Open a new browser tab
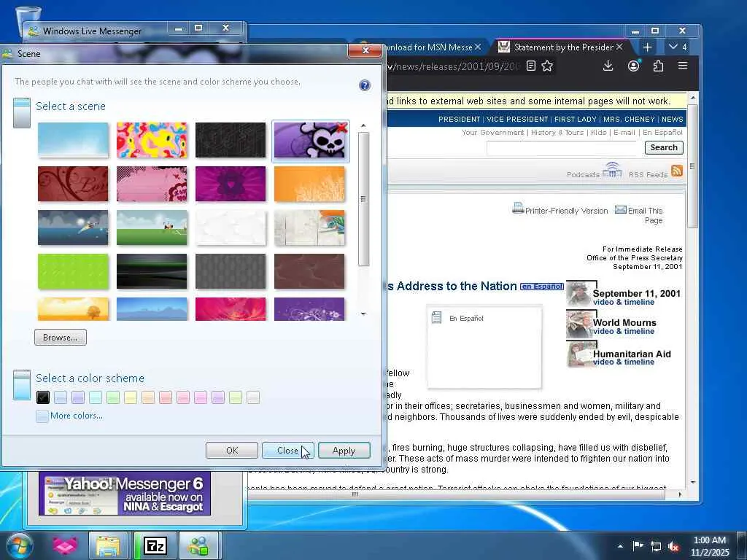747x560 pixels. 647,47
